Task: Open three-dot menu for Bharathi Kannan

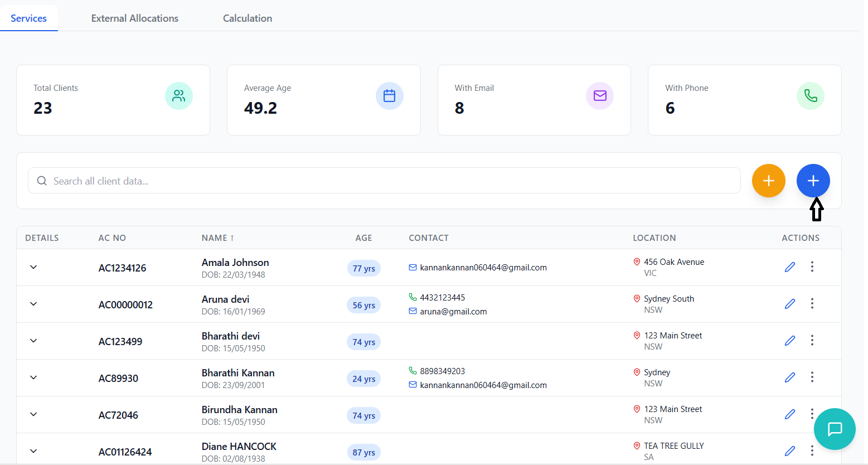Action: tap(812, 377)
